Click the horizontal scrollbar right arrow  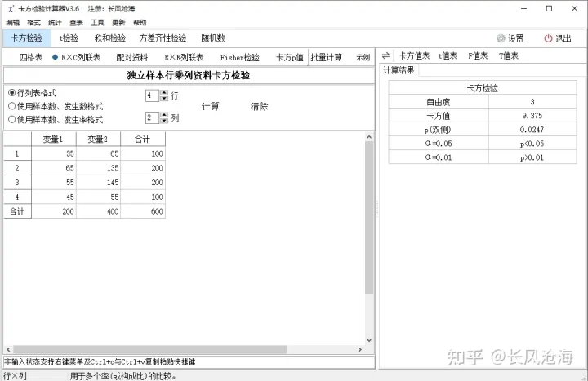pos(360,349)
